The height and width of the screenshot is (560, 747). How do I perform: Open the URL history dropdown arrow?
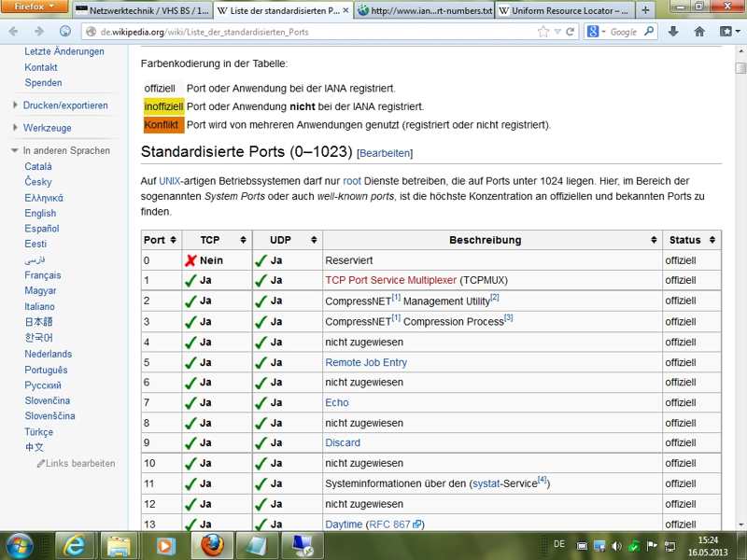pos(557,32)
